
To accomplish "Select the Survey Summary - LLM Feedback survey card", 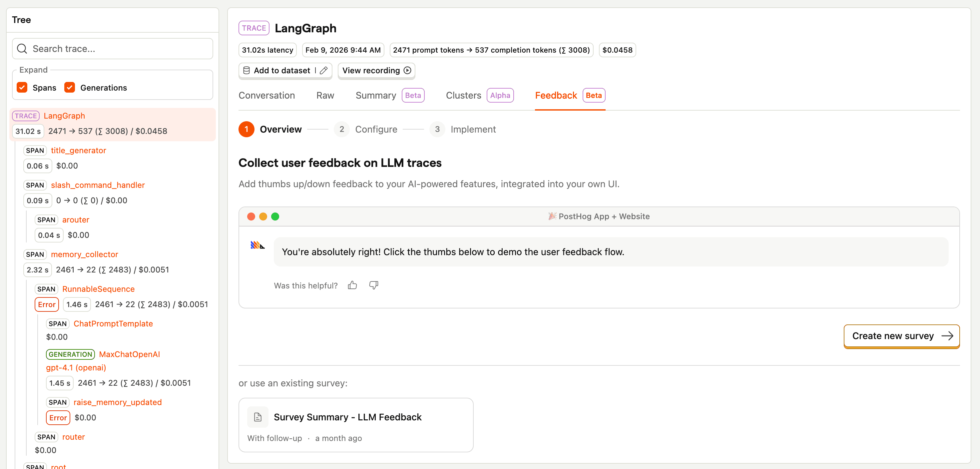I will (356, 425).
